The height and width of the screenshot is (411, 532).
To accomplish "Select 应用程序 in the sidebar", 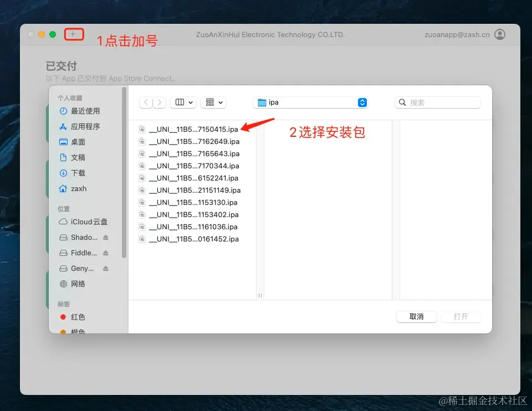I will point(80,126).
